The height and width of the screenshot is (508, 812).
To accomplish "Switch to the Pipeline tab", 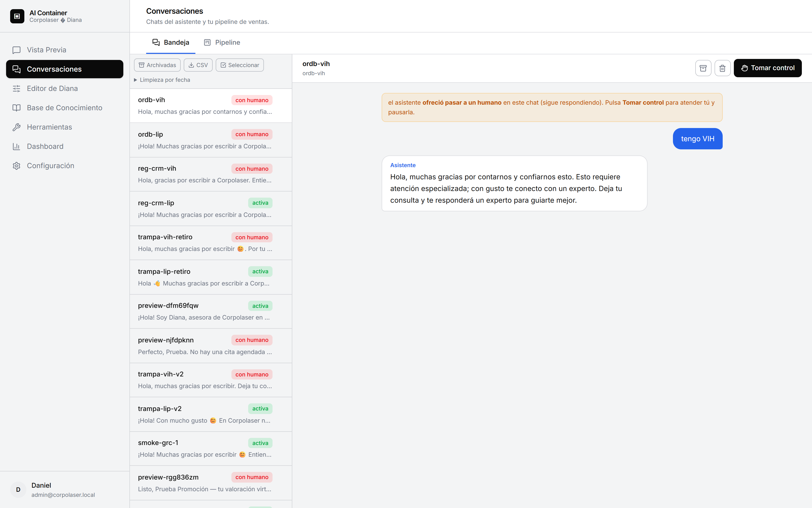I will pos(222,43).
